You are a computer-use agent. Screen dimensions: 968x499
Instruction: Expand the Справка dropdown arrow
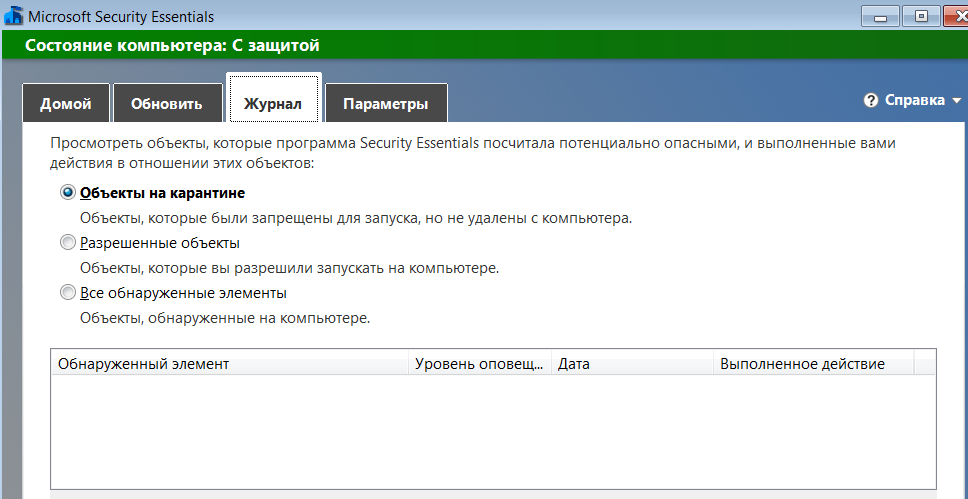tap(957, 101)
